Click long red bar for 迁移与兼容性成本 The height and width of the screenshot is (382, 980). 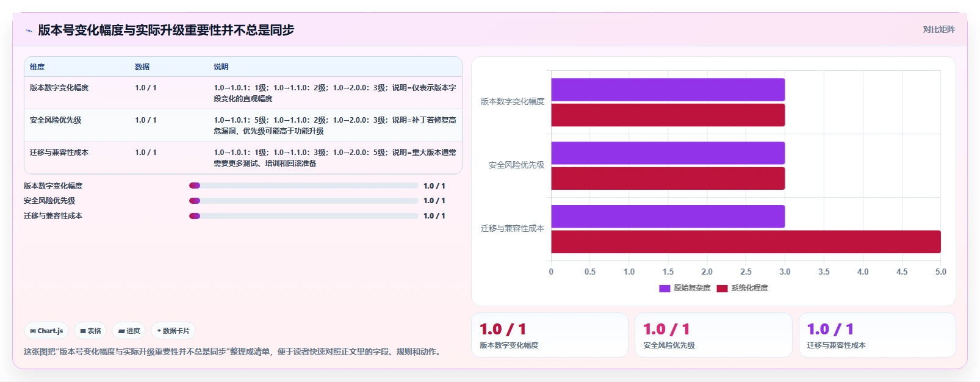[746, 242]
